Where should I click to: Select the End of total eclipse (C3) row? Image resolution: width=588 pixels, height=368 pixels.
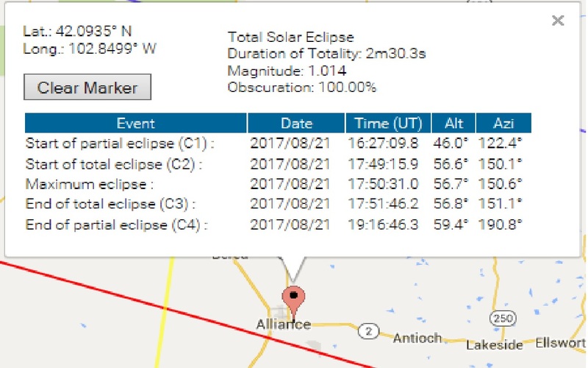(278, 204)
